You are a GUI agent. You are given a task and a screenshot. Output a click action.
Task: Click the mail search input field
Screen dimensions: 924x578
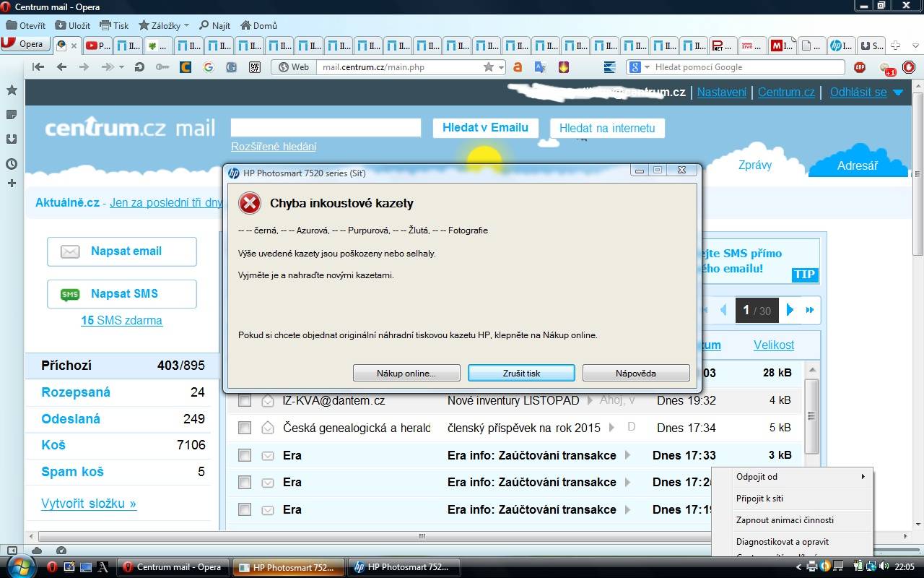[x=326, y=128]
